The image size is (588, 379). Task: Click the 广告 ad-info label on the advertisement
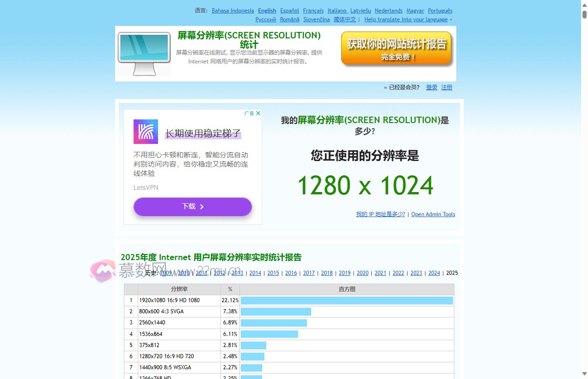click(x=251, y=112)
